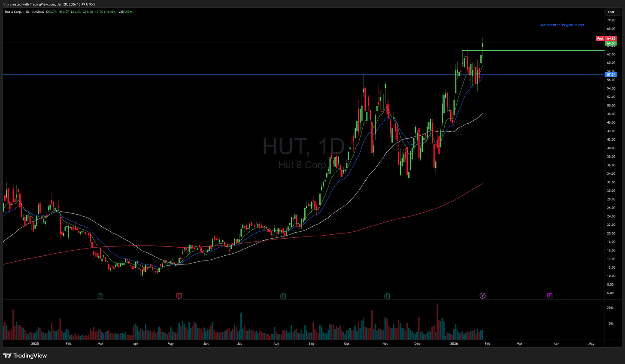This screenshot has height=364, width=625.
Task: Click the purple upcoming earnings marker
Action: (x=549, y=296)
